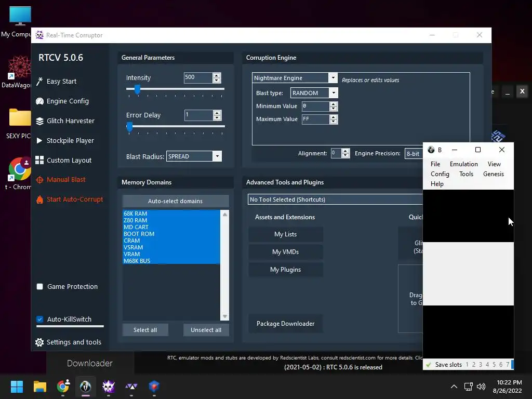Open Engine Precision 8-bit dropdown
The height and width of the screenshot is (399, 532).
414,154
